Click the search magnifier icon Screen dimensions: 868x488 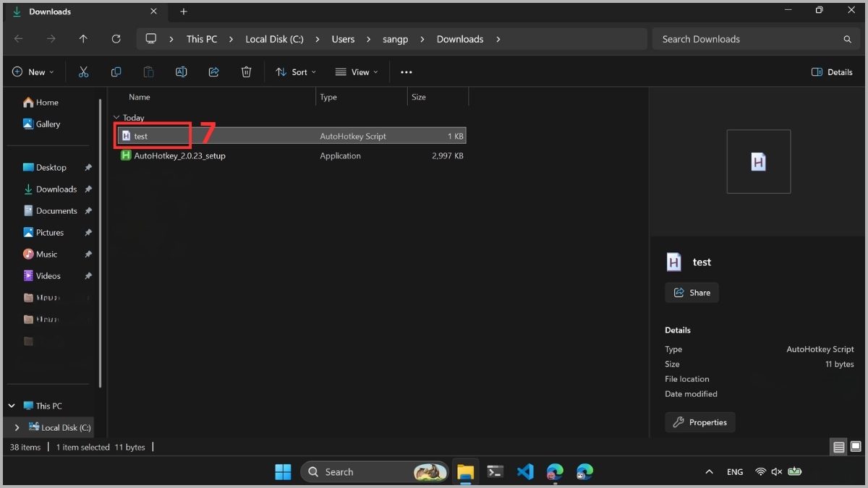point(847,39)
